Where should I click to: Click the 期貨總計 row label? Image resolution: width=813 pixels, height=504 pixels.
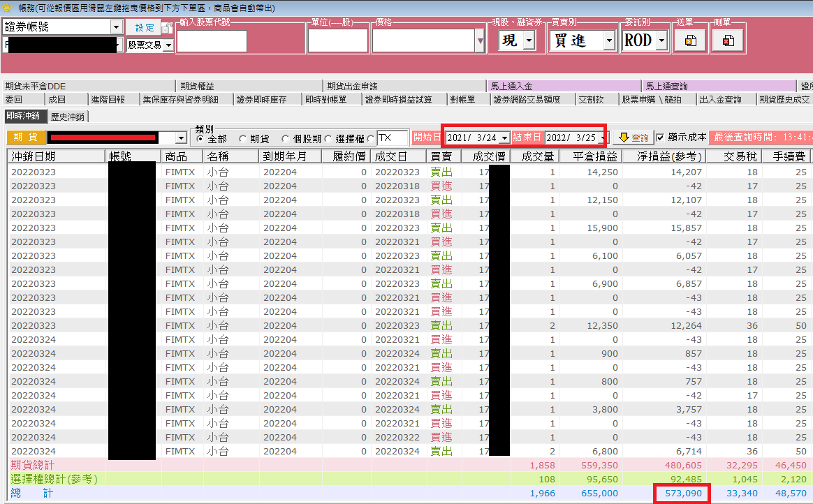32,465
